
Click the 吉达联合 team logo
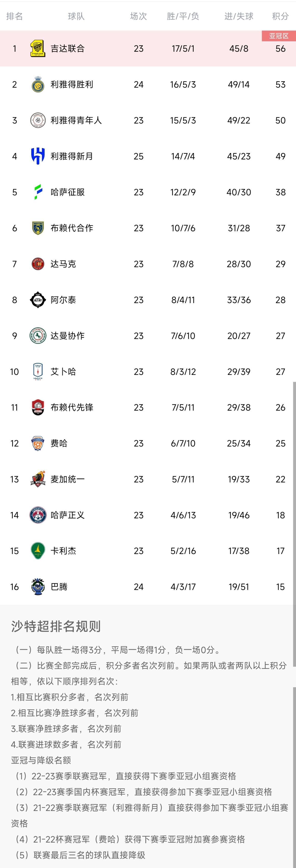pos(38,48)
